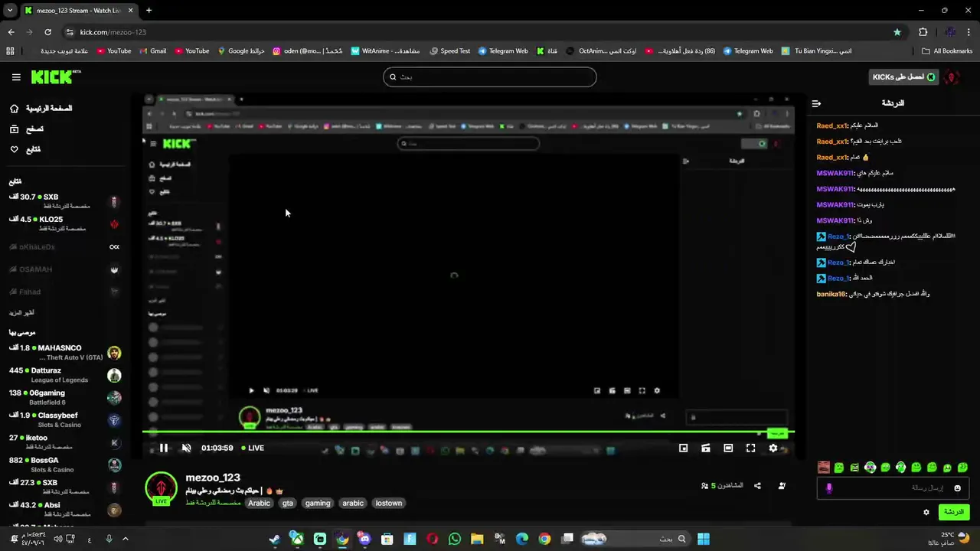This screenshot has width=980, height=551.
Task: Open BossGA channel in sidebar
Action: (x=65, y=465)
